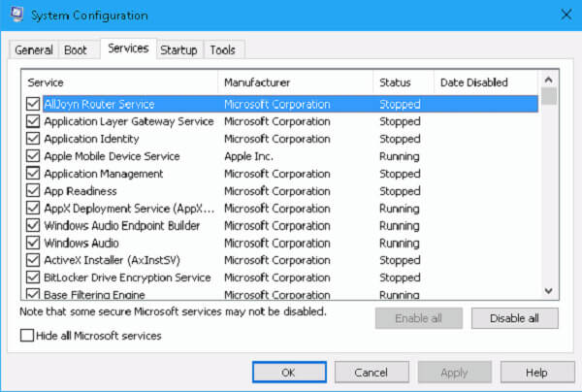This screenshot has height=392, width=582.
Task: Click the Apply button
Action: (454, 372)
